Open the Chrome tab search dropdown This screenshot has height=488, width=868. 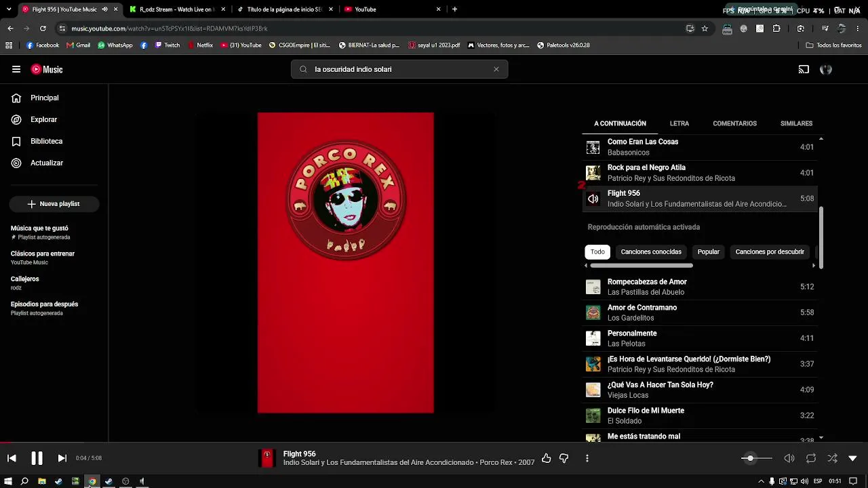tap(8, 9)
